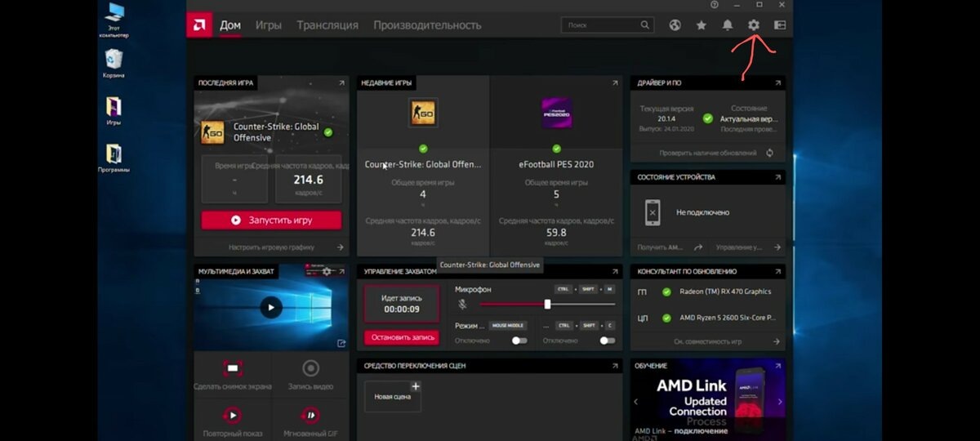Click the Counter-Strike icon in Последняя игра
The height and width of the screenshot is (441, 980).
(x=212, y=132)
